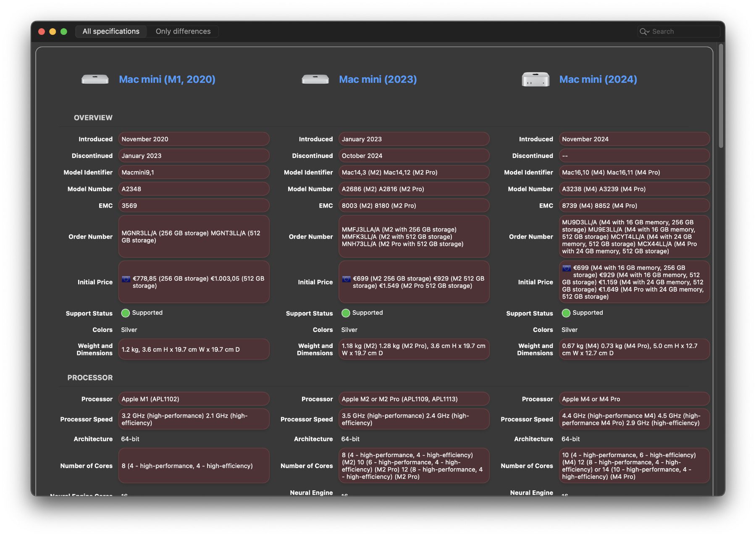Click the EU flag beside the M1 initial price

coord(126,279)
